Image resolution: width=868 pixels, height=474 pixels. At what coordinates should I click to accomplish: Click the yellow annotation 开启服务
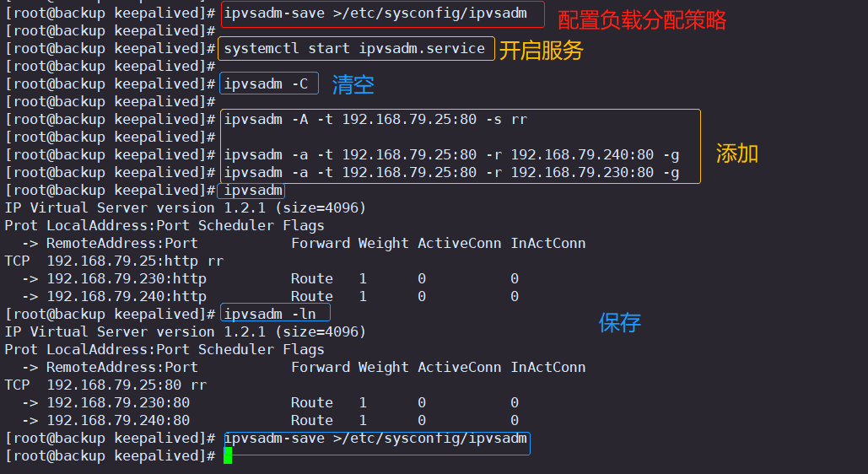(541, 51)
